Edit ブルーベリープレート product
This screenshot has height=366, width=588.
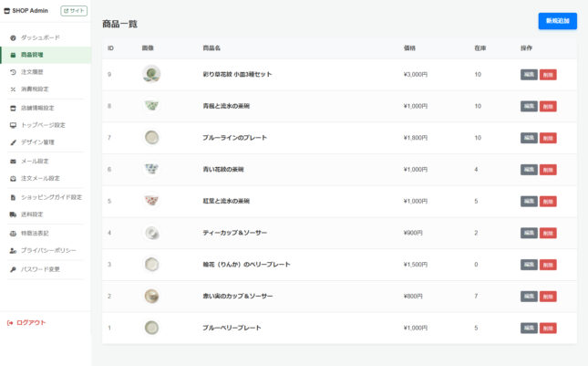pos(529,328)
